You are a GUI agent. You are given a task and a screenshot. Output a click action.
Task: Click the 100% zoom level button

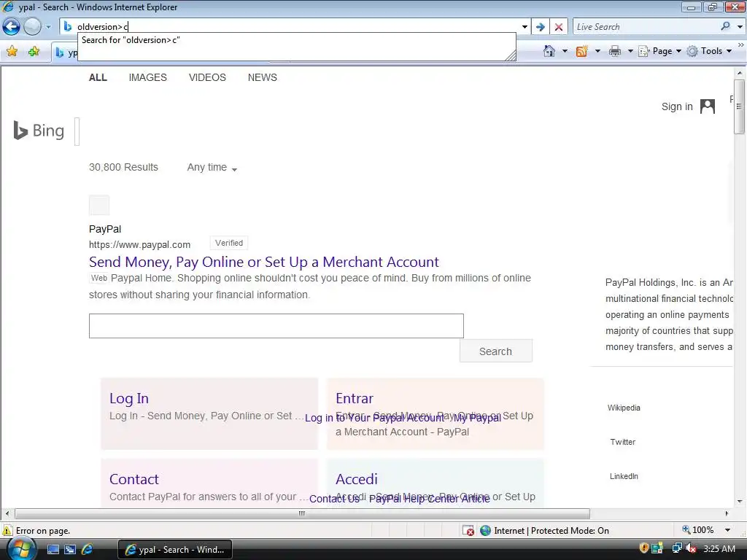698,530
